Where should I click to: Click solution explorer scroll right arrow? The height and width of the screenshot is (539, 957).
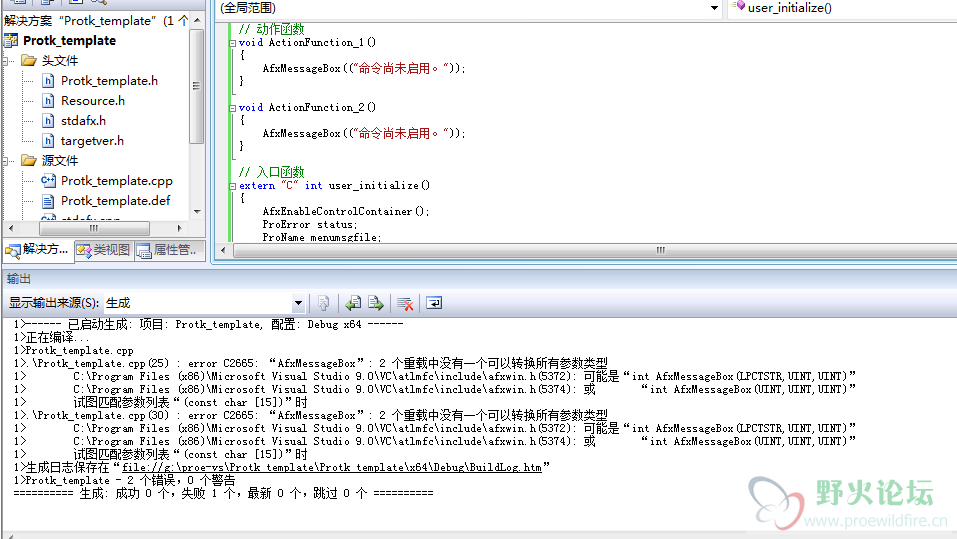(x=179, y=228)
